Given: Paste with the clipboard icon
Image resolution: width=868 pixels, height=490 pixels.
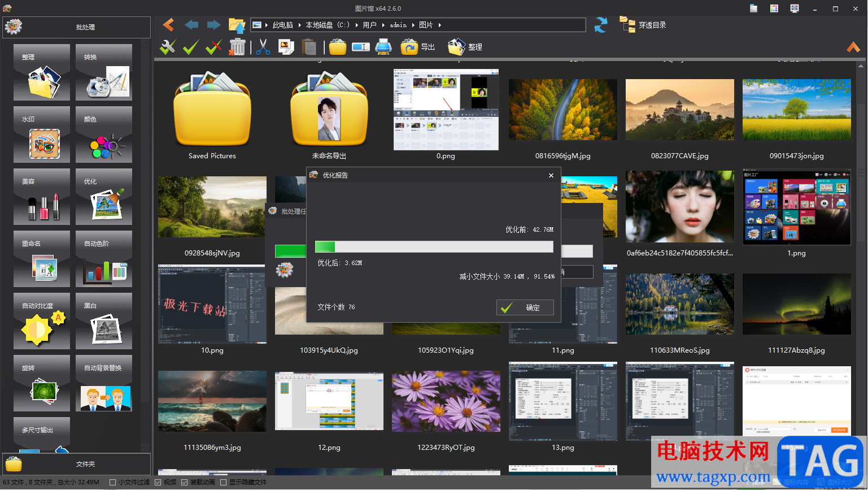Looking at the screenshot, I should click(309, 47).
